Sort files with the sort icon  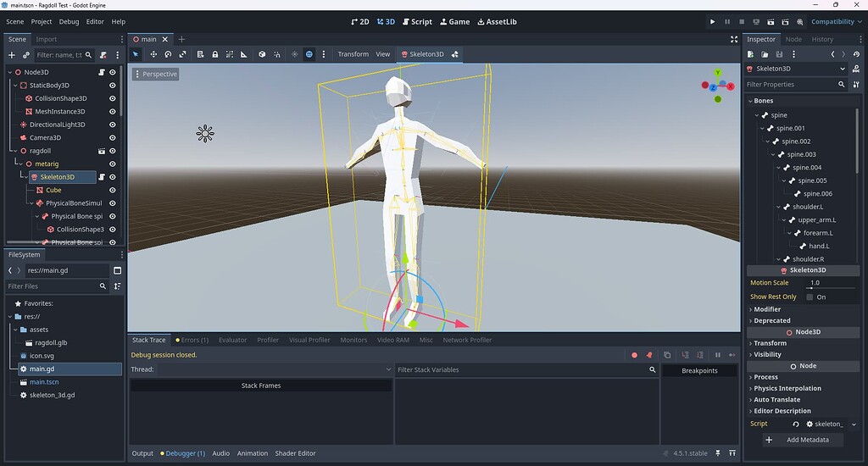117,286
